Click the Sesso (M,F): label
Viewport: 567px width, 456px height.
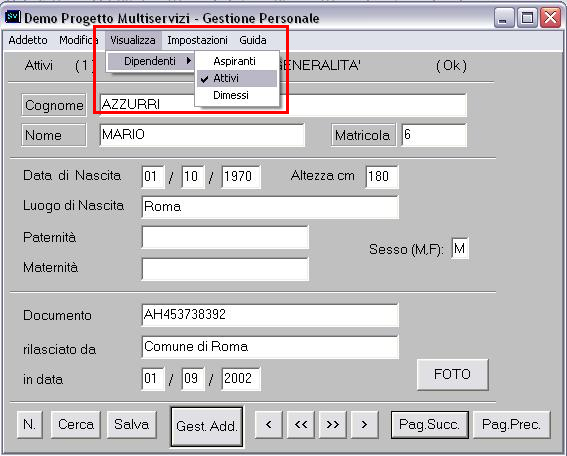[x=406, y=249]
